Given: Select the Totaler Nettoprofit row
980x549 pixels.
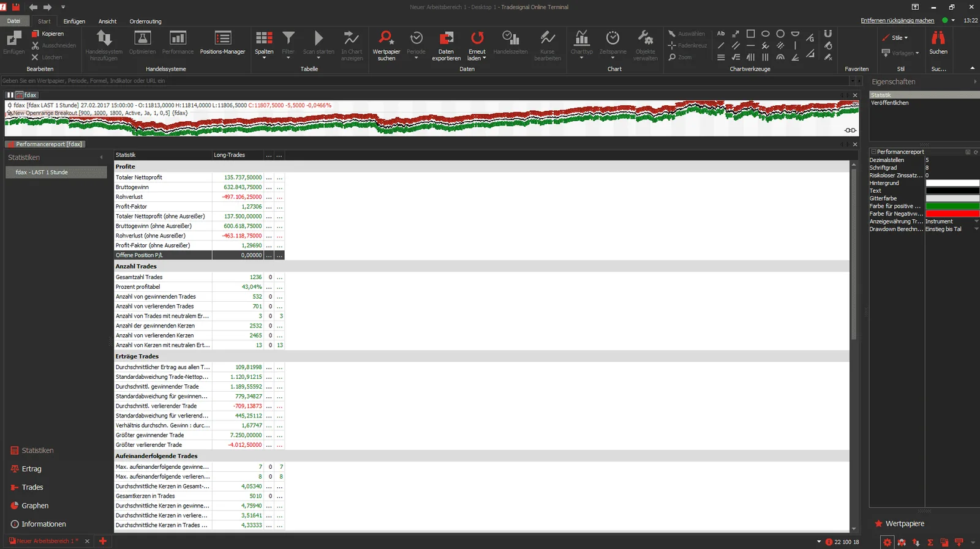Looking at the screenshot, I should pyautogui.click(x=199, y=177).
